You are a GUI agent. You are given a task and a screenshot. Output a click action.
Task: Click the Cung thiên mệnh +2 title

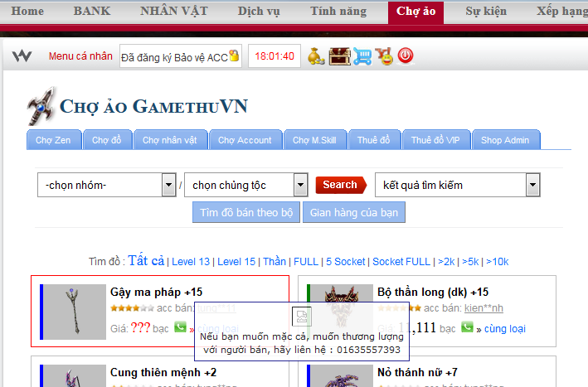point(163,372)
